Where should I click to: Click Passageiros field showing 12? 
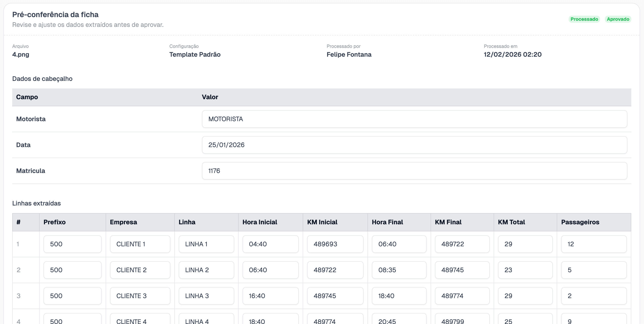click(x=594, y=244)
